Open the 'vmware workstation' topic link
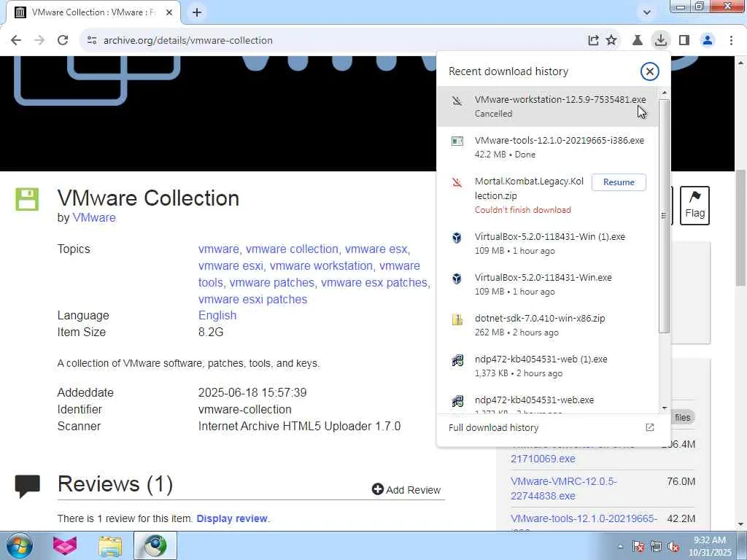Image resolution: width=747 pixels, height=560 pixels. [x=321, y=265]
